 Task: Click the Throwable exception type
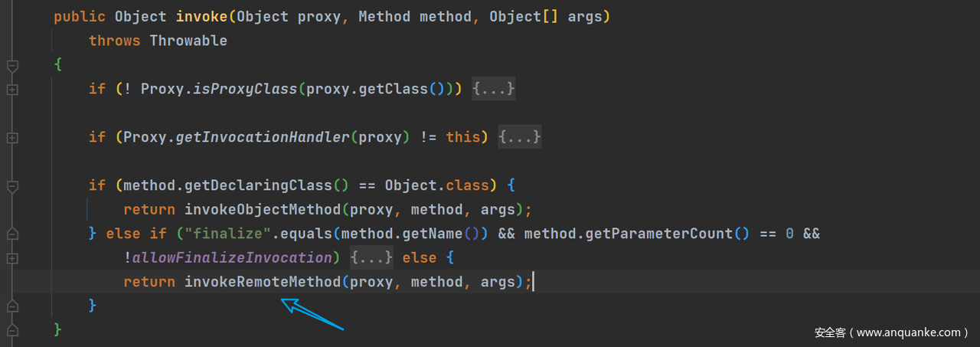[x=188, y=41]
